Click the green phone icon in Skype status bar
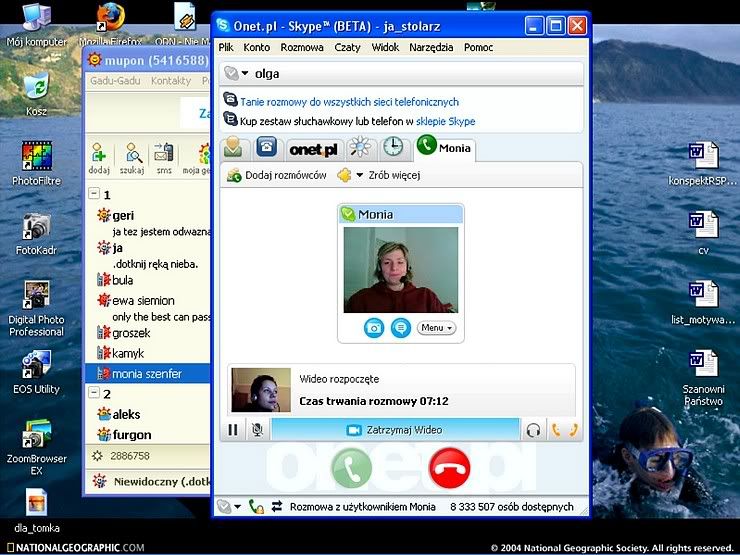 tap(256, 506)
